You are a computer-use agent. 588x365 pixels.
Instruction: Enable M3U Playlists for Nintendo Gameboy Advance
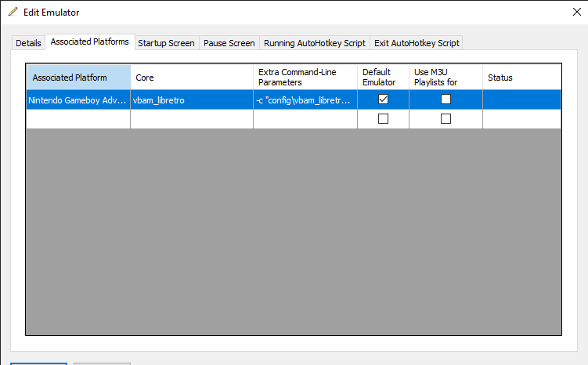click(446, 99)
